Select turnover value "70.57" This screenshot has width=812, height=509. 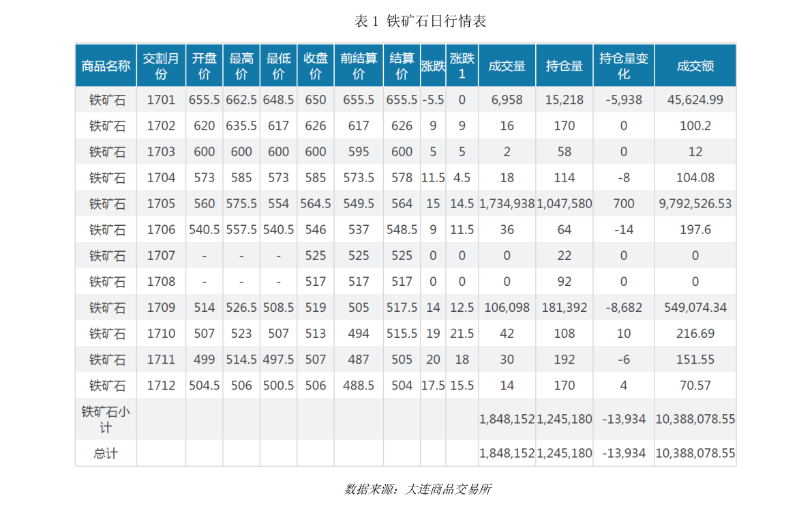pos(695,385)
